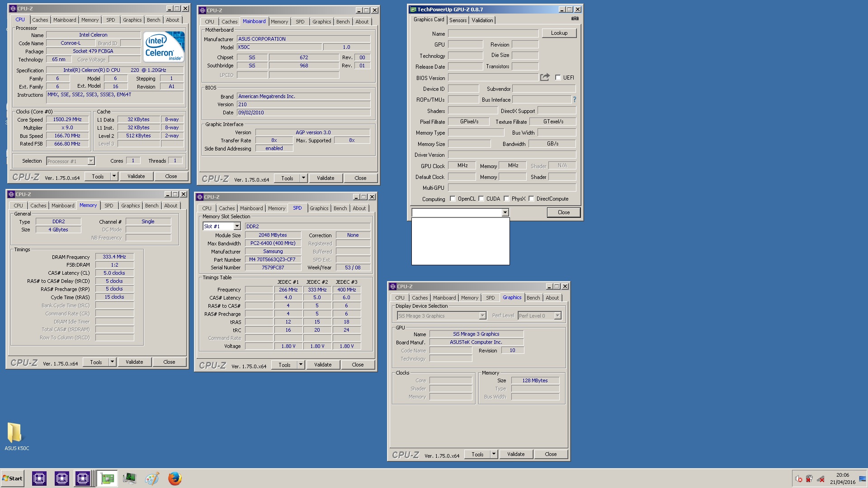Screen dimensions: 868x488
Task: Click the title bar icon of CPU-Z SPD window
Action: click(x=200, y=197)
